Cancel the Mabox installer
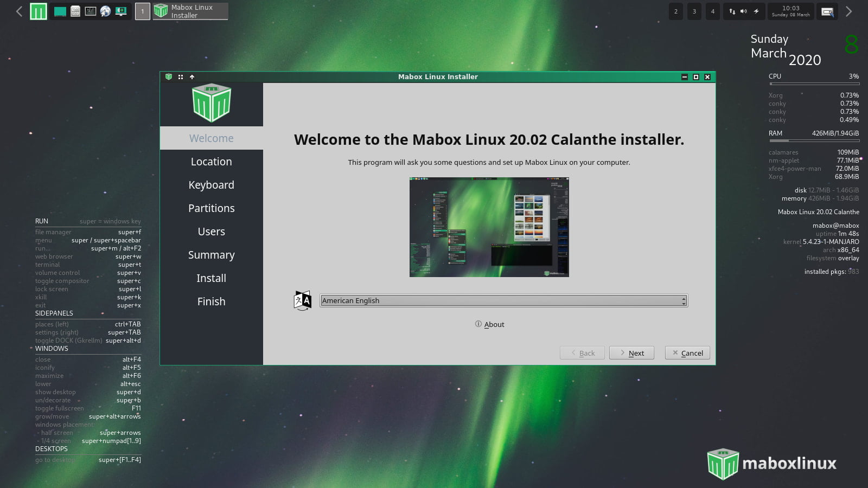This screenshot has width=868, height=488. (687, 353)
